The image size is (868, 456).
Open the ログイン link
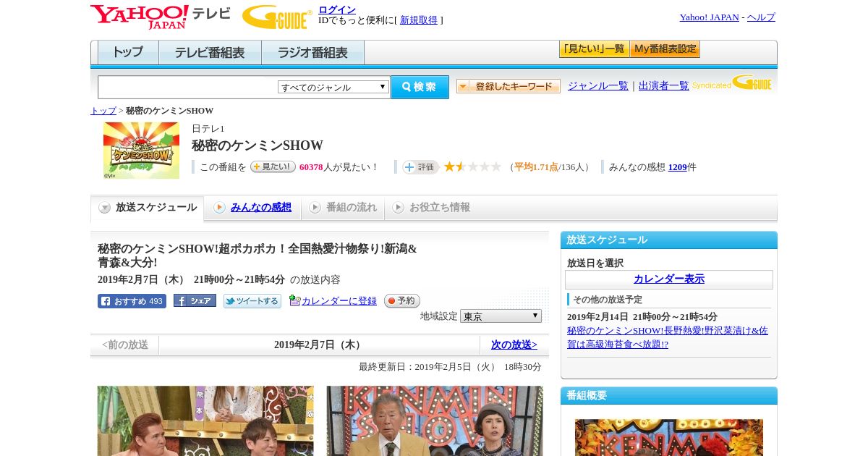(337, 9)
